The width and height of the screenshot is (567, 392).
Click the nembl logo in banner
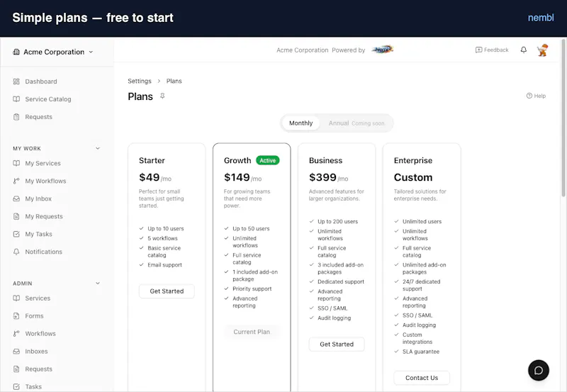pyautogui.click(x=541, y=18)
